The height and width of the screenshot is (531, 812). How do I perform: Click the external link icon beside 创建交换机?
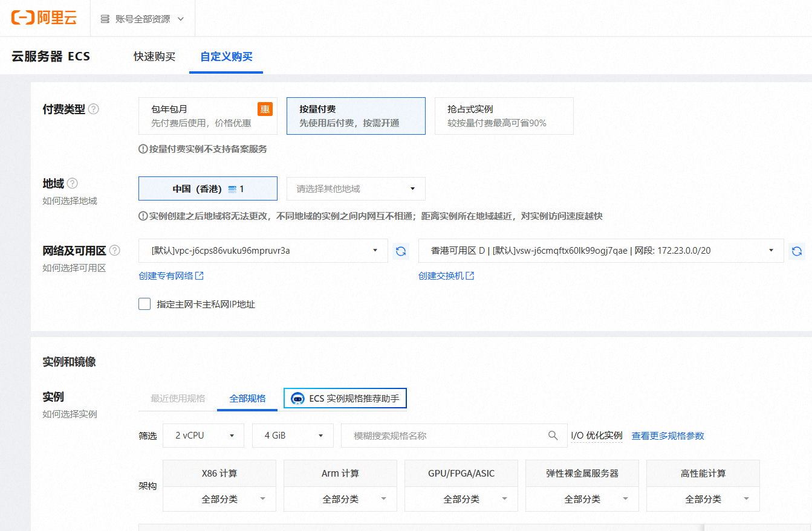(x=470, y=275)
